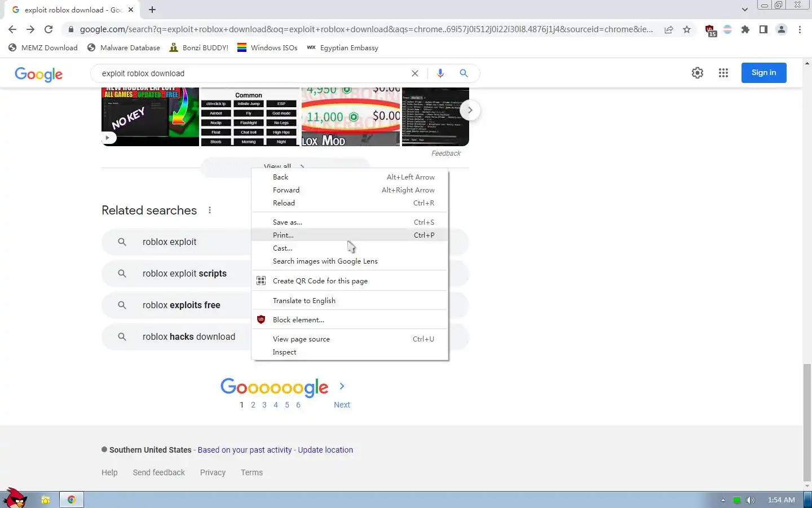Choose Create QR Code for this page

(x=350, y=281)
